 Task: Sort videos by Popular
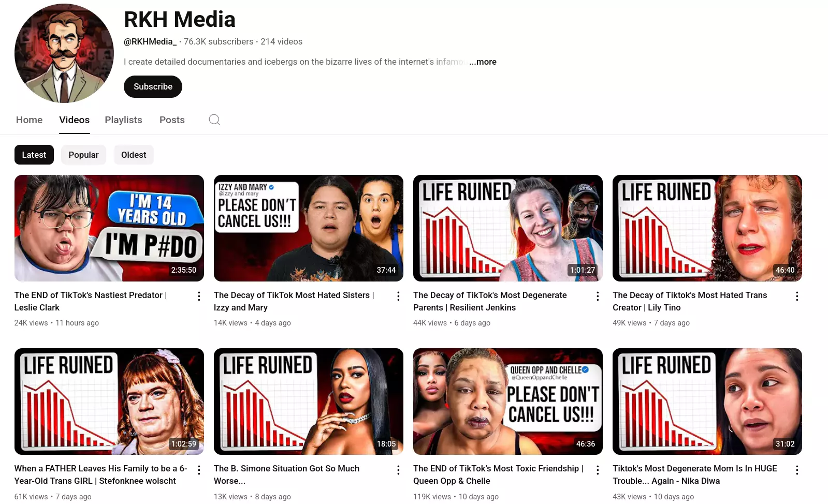83,155
